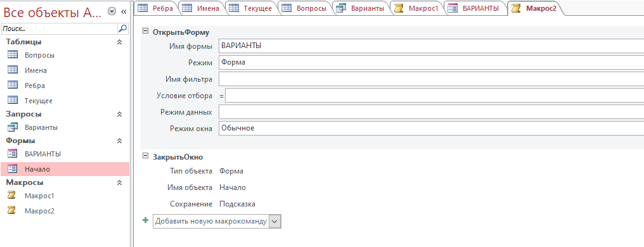Open the Добавить новую макрокоманду dropdown arrow
The height and width of the screenshot is (247, 644).
click(x=274, y=222)
